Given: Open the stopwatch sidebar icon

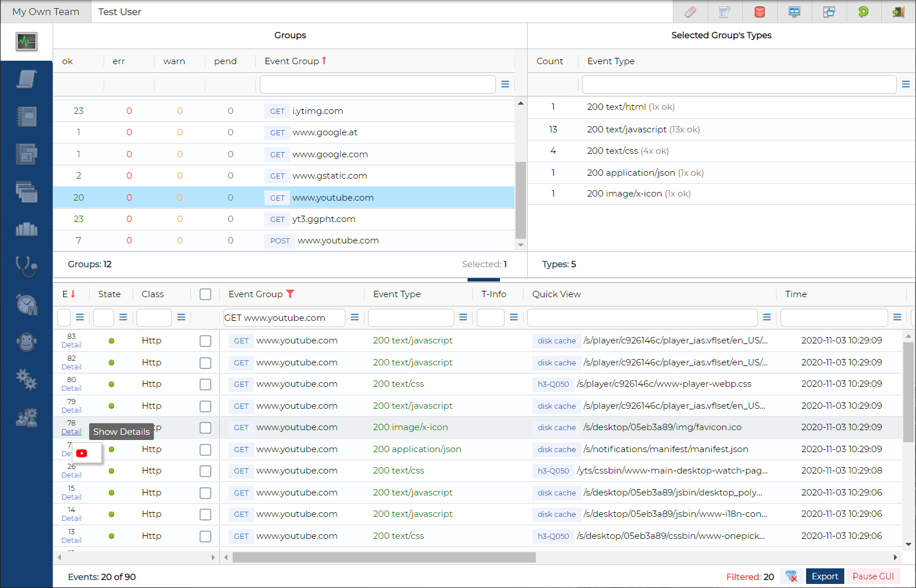Looking at the screenshot, I should pyautogui.click(x=27, y=305).
